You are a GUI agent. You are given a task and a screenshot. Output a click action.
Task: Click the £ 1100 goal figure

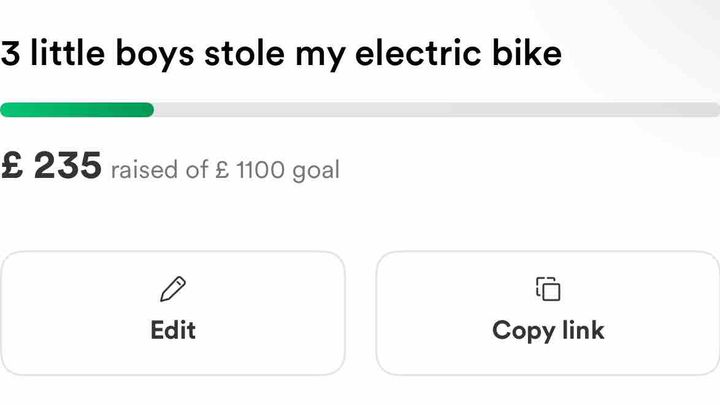pos(250,169)
